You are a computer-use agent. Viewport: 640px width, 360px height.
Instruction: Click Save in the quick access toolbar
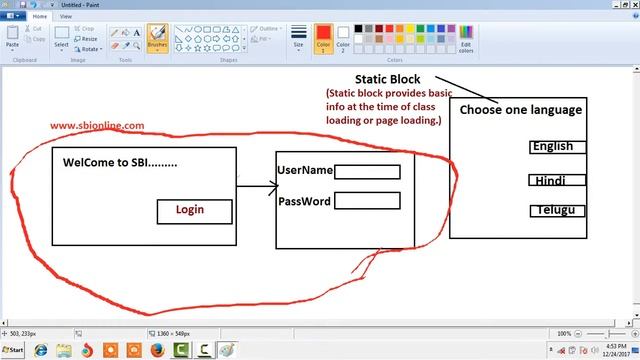(23, 4)
